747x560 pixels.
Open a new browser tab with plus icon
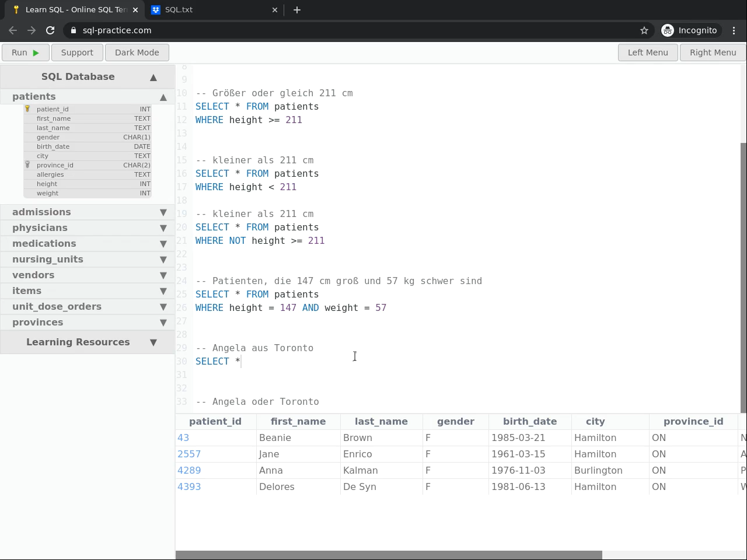297,10
